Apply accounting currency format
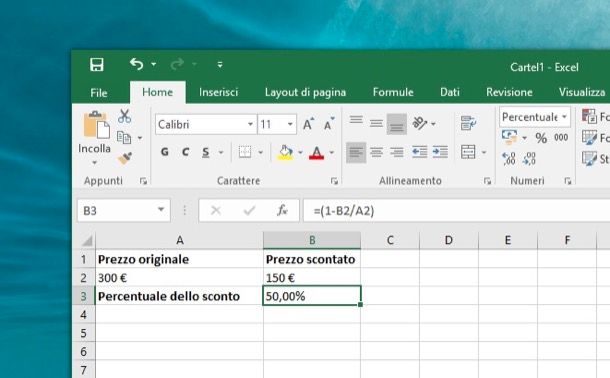This screenshot has width=610, height=378. point(509,137)
